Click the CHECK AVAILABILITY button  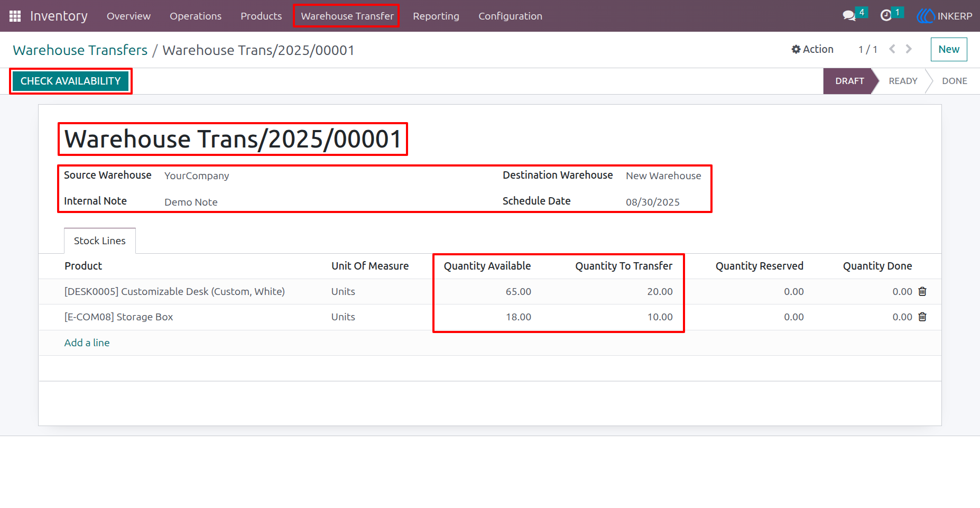click(x=71, y=81)
